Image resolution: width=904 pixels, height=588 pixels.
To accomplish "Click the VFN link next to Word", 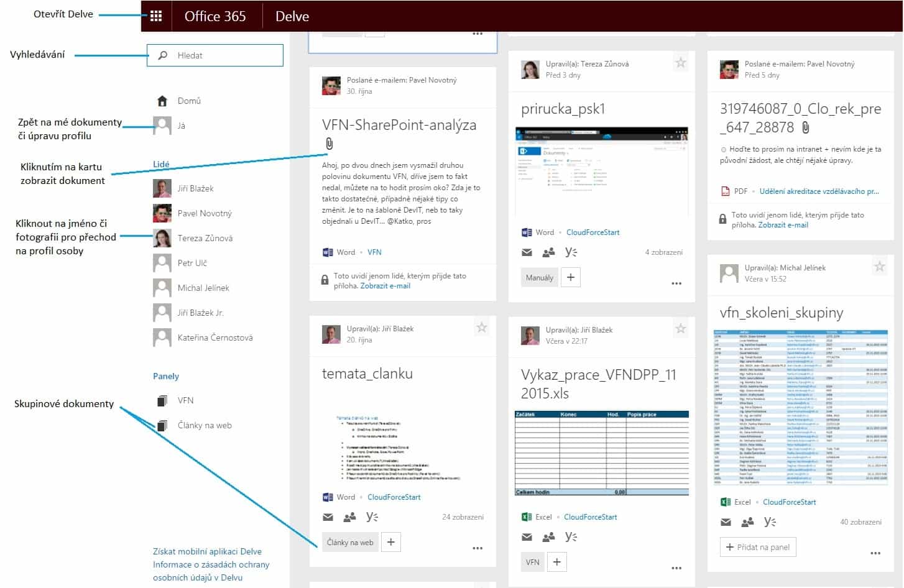I will [x=374, y=252].
